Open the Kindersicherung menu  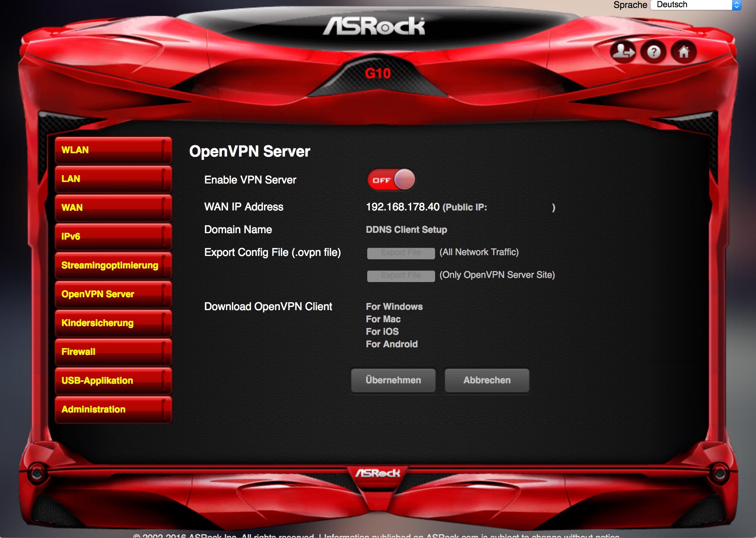pos(113,323)
